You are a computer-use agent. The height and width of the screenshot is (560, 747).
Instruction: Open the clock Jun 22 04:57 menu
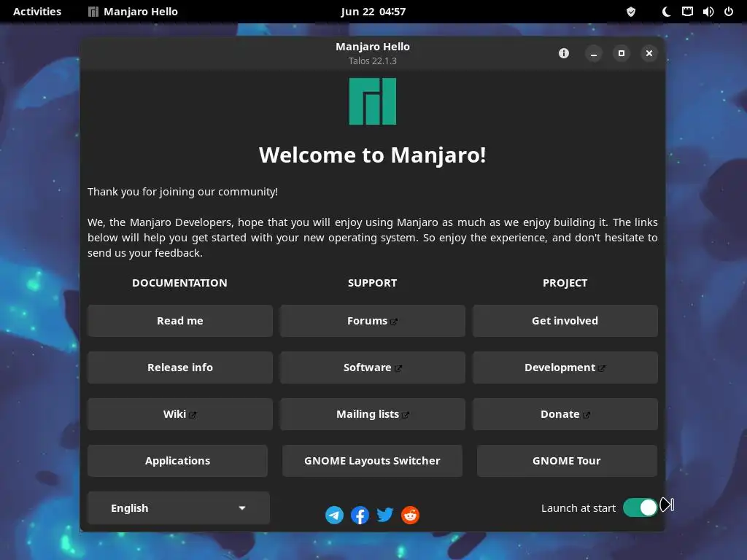373,12
